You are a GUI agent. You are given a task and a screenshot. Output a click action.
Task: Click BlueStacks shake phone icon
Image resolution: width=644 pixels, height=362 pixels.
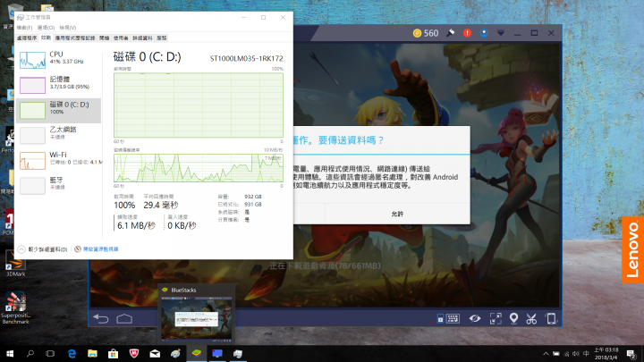click(x=551, y=318)
